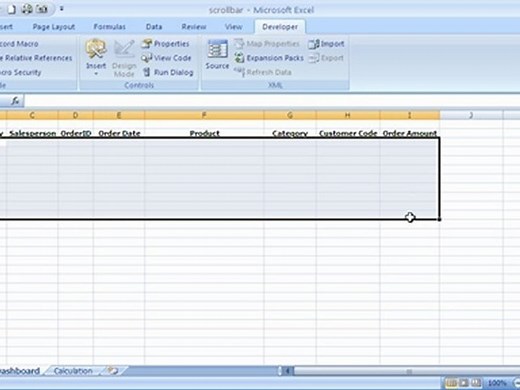Screen dimensions: 520x390
Task: Open control Properties
Action: [x=166, y=44]
